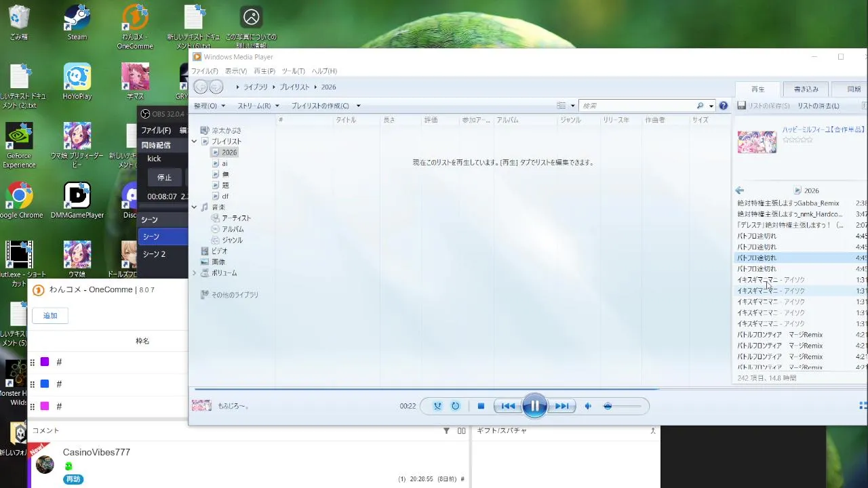Go back in Media Player library navigation

[201, 87]
